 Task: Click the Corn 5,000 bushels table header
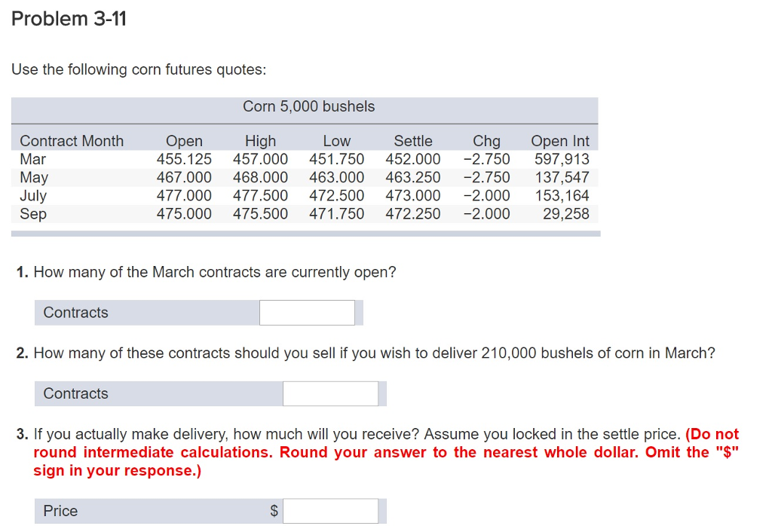point(308,106)
